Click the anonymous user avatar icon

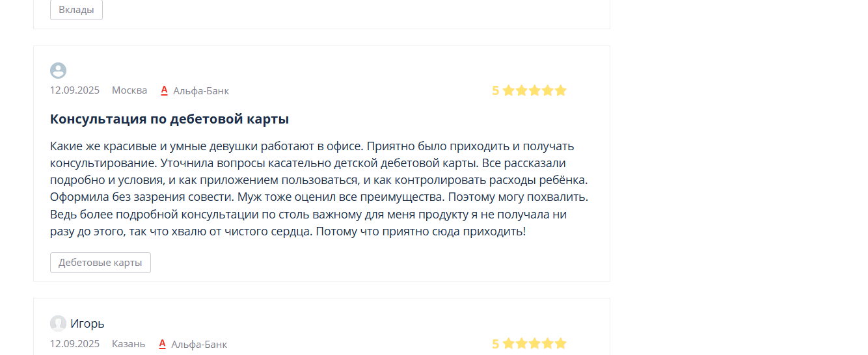pos(58,71)
